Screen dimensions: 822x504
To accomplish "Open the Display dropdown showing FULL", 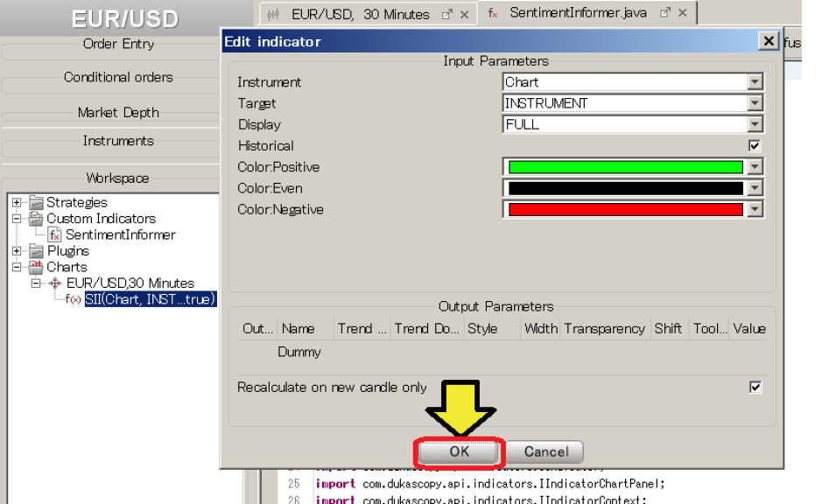I will coord(755,124).
